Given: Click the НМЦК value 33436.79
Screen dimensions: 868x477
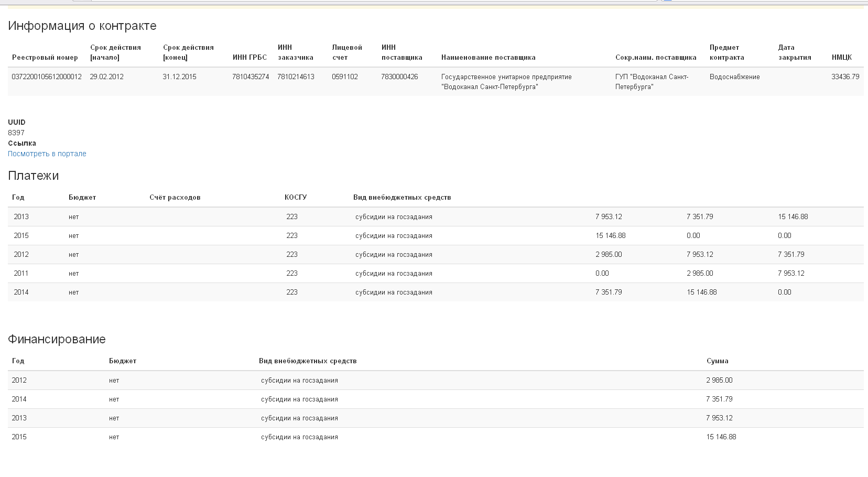Looking at the screenshot, I should coord(845,77).
